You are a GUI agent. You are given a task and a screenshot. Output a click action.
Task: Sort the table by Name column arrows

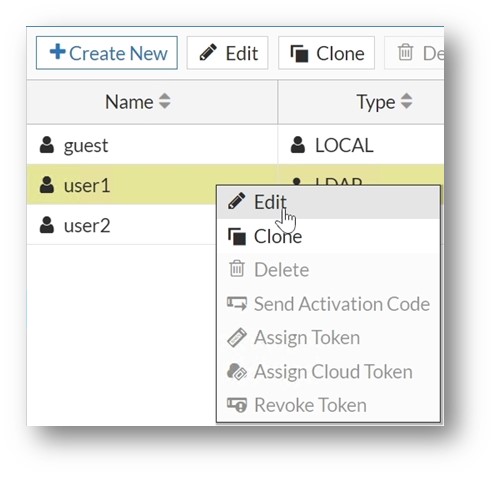pos(165,101)
